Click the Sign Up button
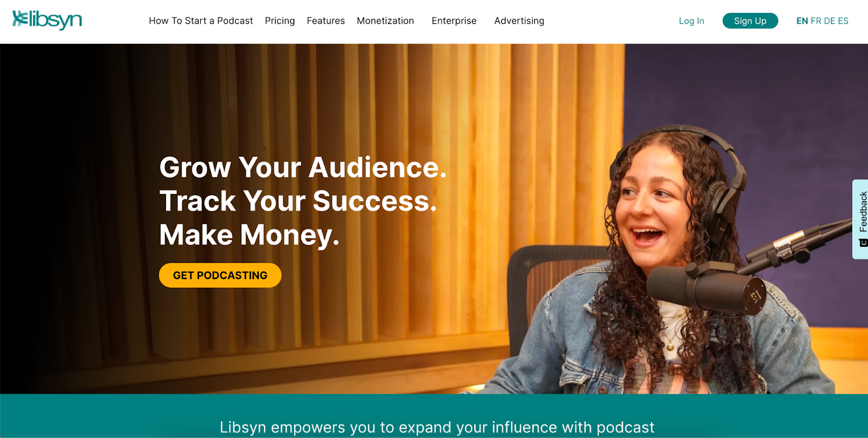Screen dimensions: 868x438 (750, 21)
